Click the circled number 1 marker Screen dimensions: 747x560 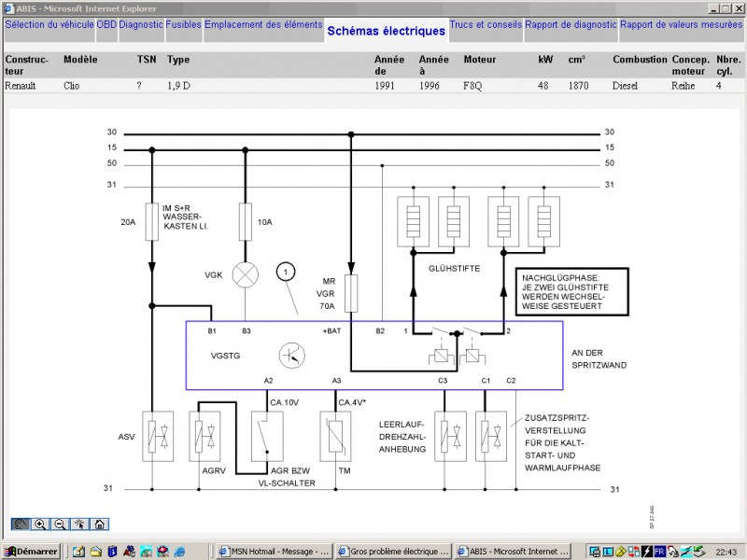coord(286,272)
